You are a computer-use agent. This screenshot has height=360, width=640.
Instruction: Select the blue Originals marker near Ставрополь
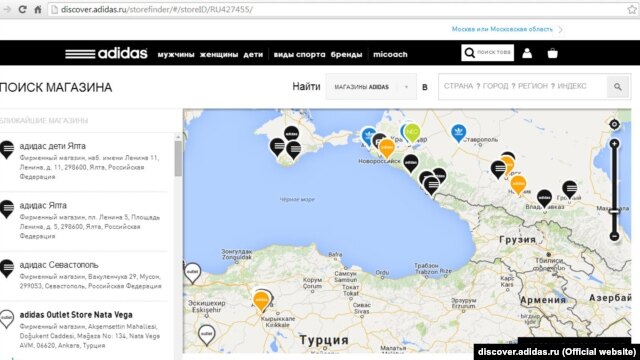click(459, 133)
